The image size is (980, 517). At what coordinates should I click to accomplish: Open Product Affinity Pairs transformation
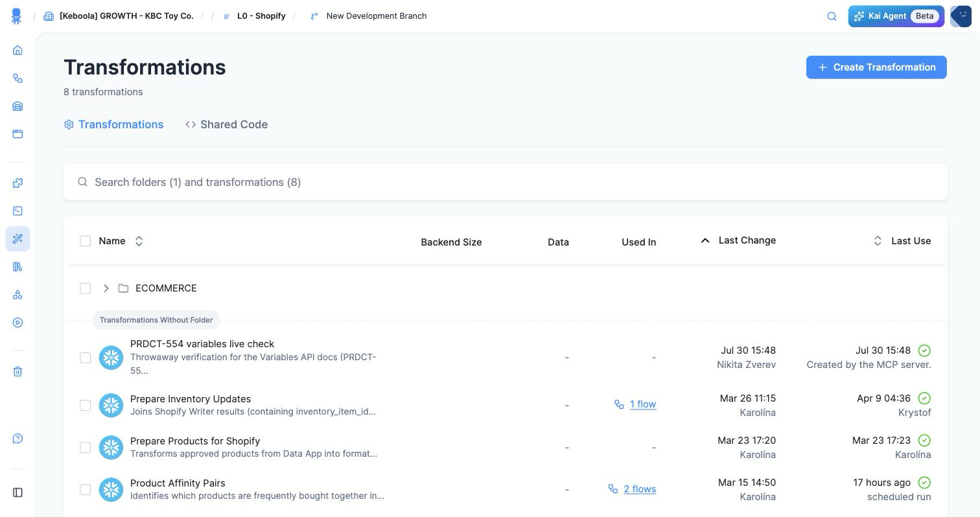tap(178, 483)
